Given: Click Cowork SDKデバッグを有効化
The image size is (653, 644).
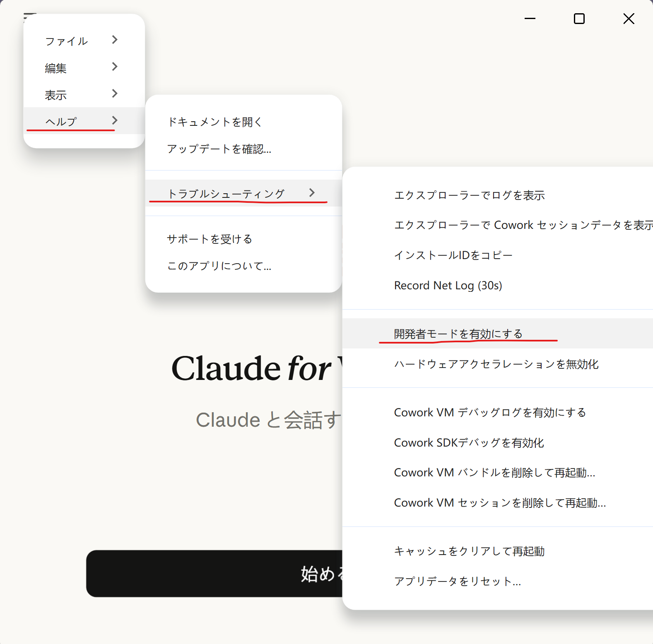Looking at the screenshot, I should tap(498, 442).
